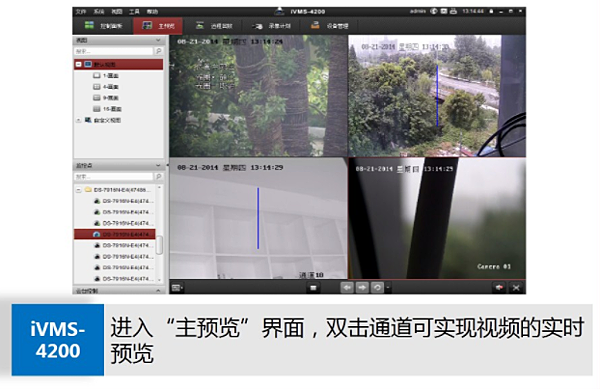Open the window layout selector dropdown
The height and width of the screenshot is (389, 600).
[177, 288]
